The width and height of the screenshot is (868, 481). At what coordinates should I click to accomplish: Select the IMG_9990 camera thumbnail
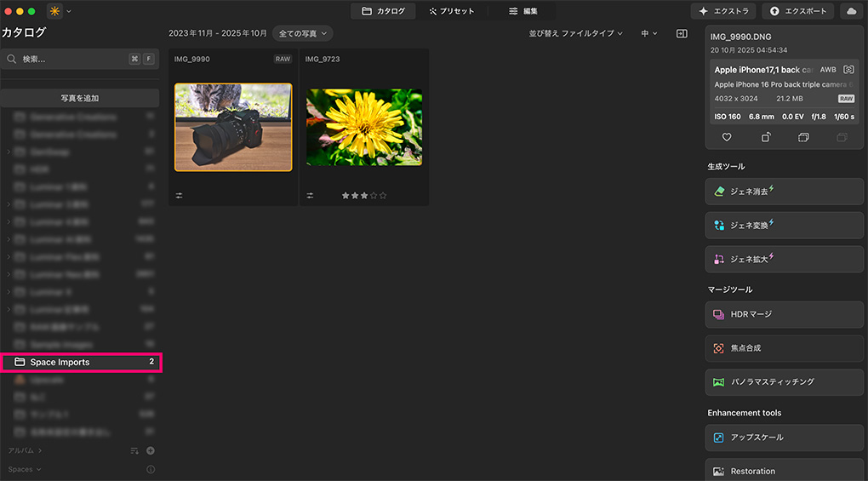click(233, 128)
